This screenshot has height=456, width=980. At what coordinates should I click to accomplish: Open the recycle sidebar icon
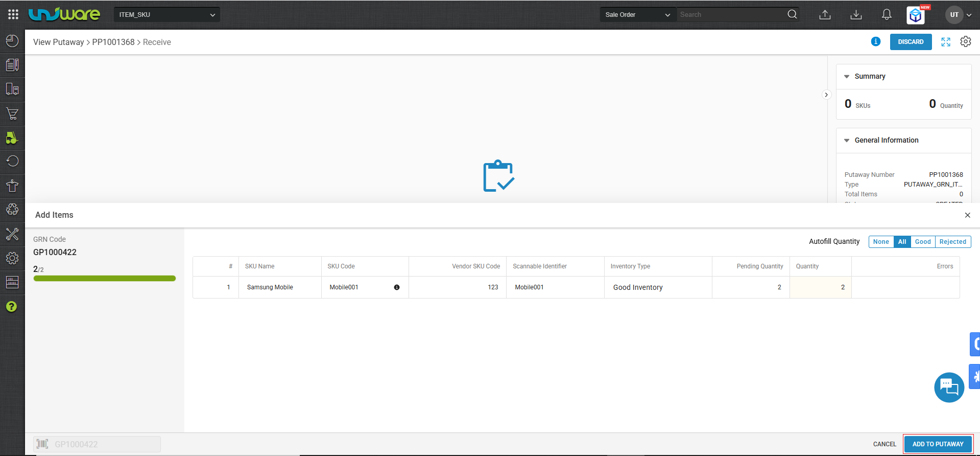[x=12, y=210]
